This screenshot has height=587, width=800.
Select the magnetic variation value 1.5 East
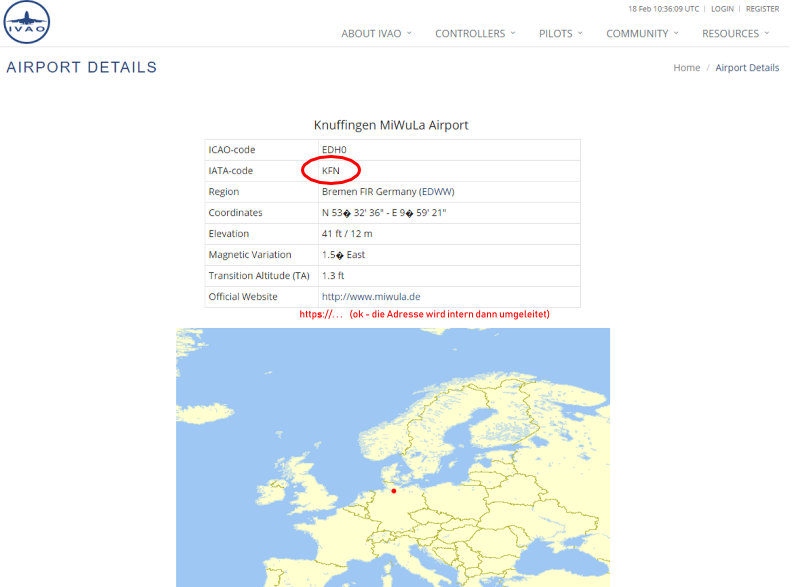click(x=343, y=254)
